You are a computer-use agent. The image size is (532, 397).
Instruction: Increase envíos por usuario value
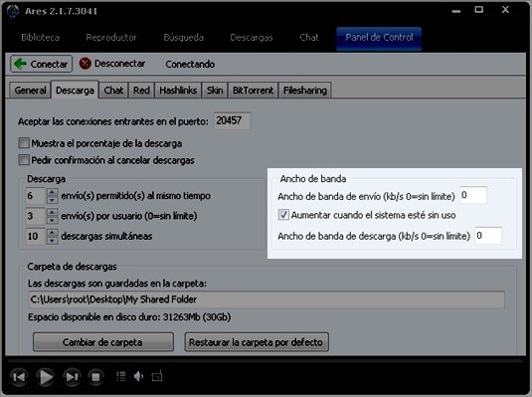tap(52, 213)
